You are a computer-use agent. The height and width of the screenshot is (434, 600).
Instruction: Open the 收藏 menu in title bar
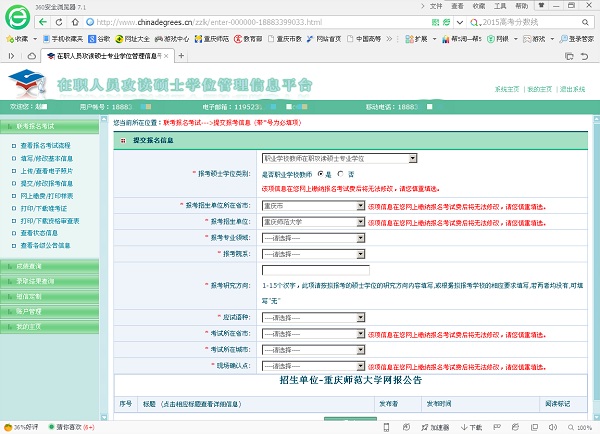[479, 6]
